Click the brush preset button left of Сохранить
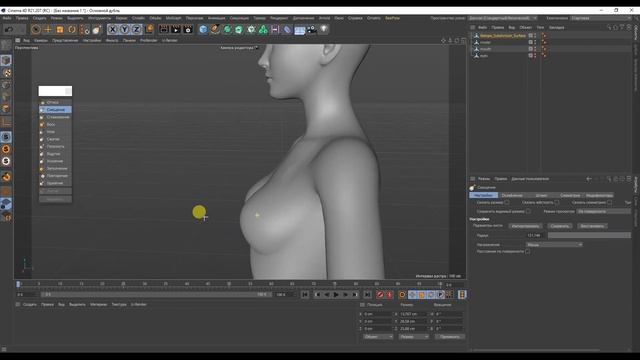This screenshot has height=360, width=640. point(526,226)
